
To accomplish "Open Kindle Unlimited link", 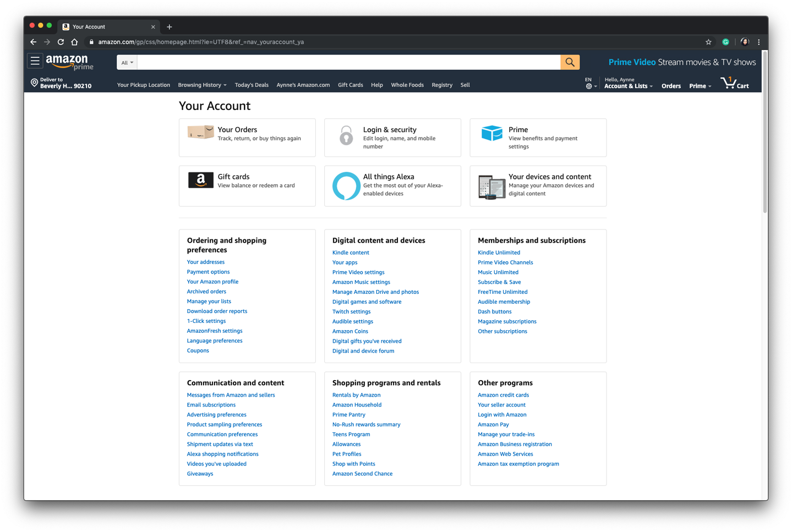I will click(499, 253).
